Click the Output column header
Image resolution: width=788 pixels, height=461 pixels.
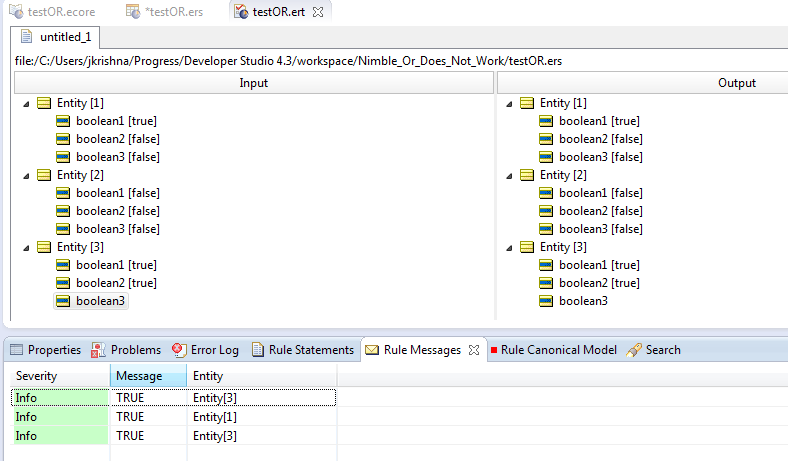(736, 83)
